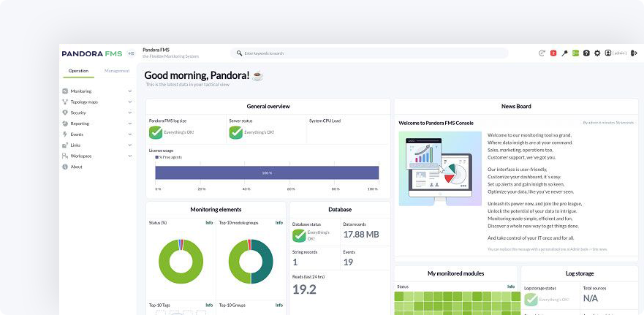Image resolution: width=644 pixels, height=315 pixels.
Task: Click the Topology maps sidebar icon
Action: click(x=65, y=102)
